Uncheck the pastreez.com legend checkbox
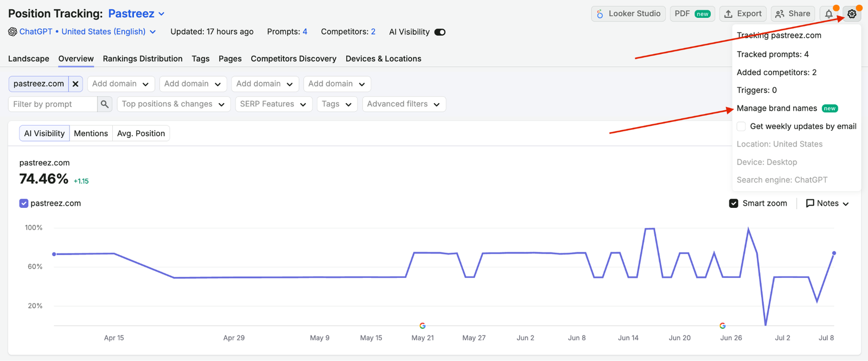Image resolution: width=868 pixels, height=361 pixels. 24,204
